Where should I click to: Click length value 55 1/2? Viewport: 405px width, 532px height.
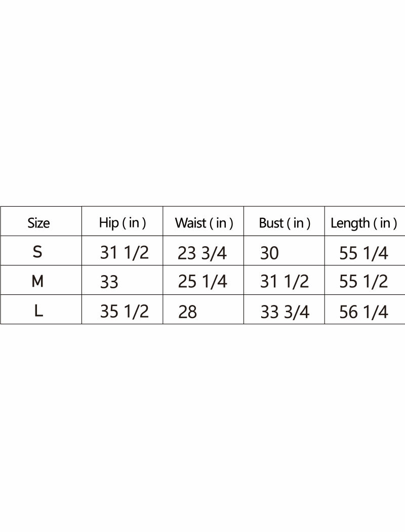pos(363,282)
